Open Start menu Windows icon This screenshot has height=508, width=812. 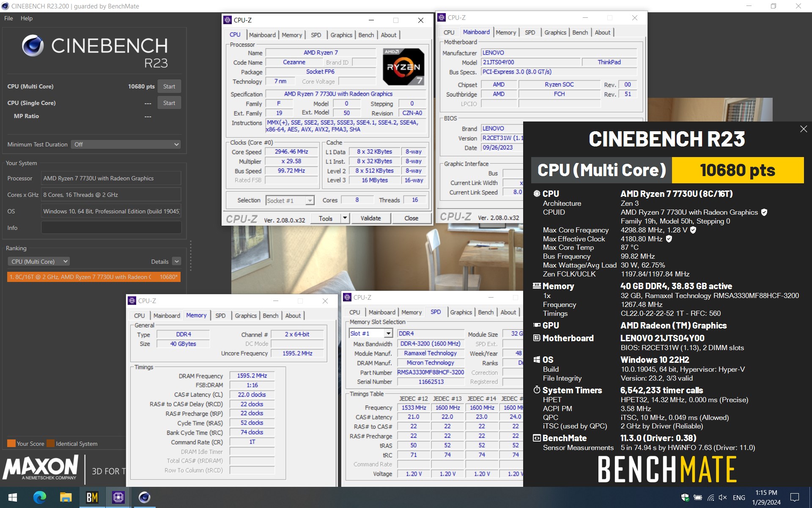point(12,497)
